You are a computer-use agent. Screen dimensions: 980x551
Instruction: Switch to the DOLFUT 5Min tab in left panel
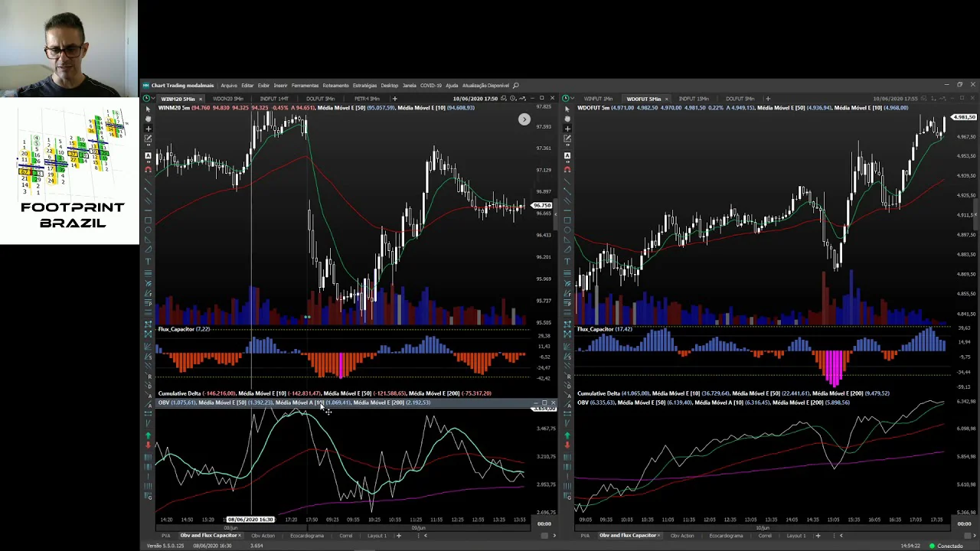tap(320, 99)
